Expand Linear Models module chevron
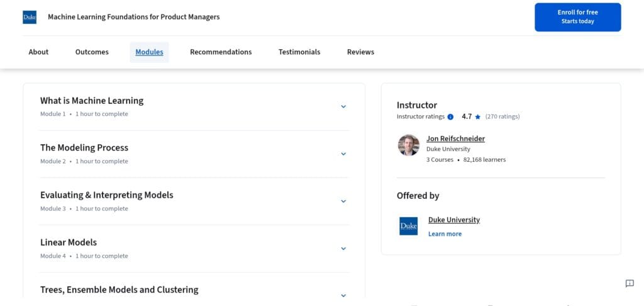Viewport: 644px width, 306px height. tap(343, 249)
